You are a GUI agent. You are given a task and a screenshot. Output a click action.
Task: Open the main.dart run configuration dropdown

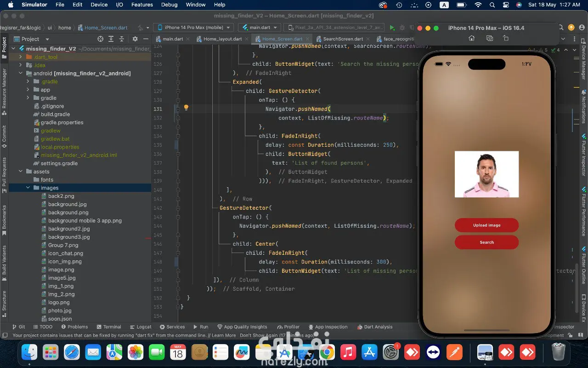click(x=260, y=28)
